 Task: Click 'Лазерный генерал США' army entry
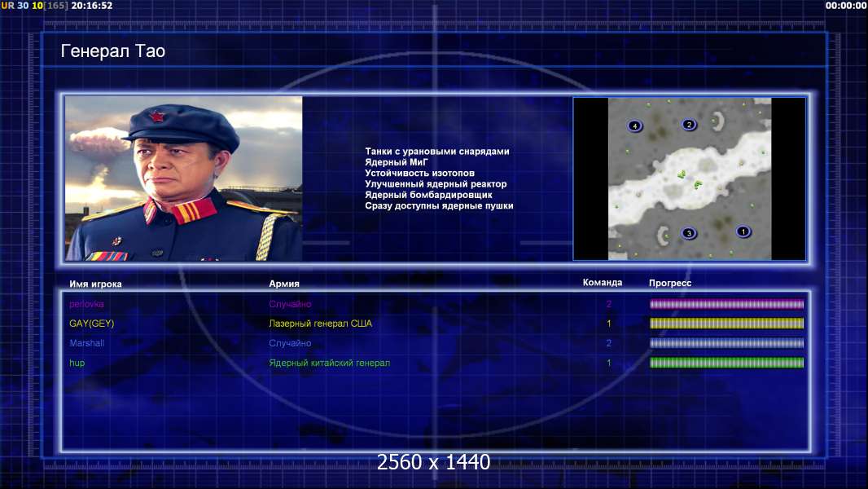click(x=321, y=324)
